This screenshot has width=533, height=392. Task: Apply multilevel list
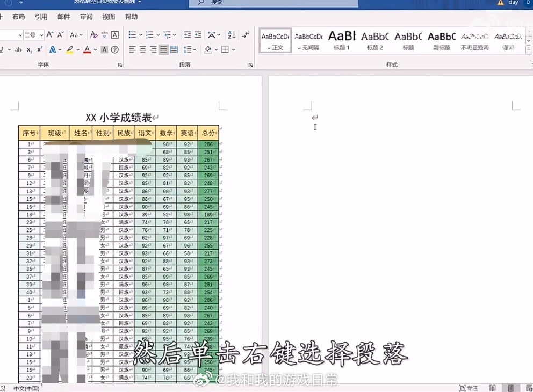[167, 35]
